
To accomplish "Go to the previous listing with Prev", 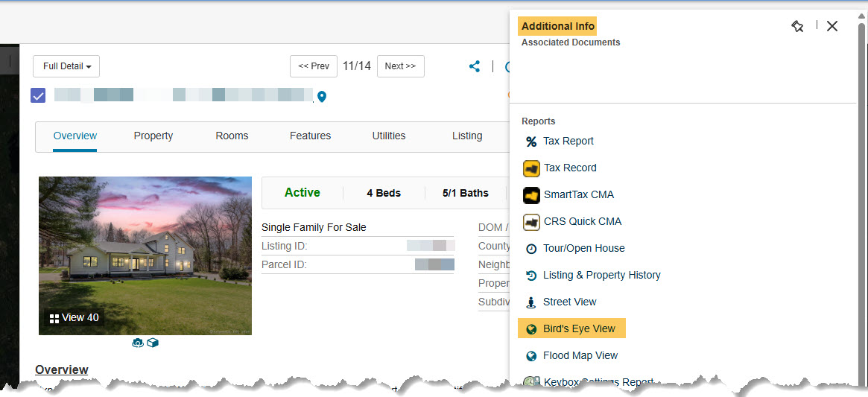I will (314, 66).
